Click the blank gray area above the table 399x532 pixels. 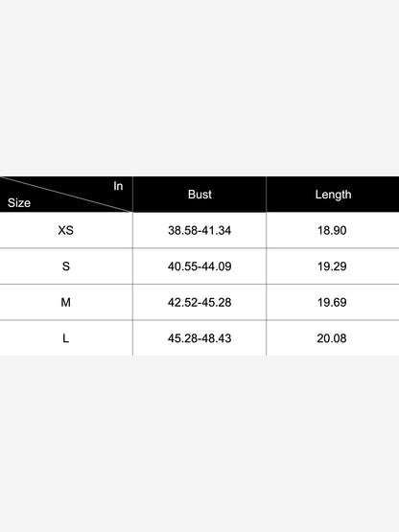coord(199,88)
